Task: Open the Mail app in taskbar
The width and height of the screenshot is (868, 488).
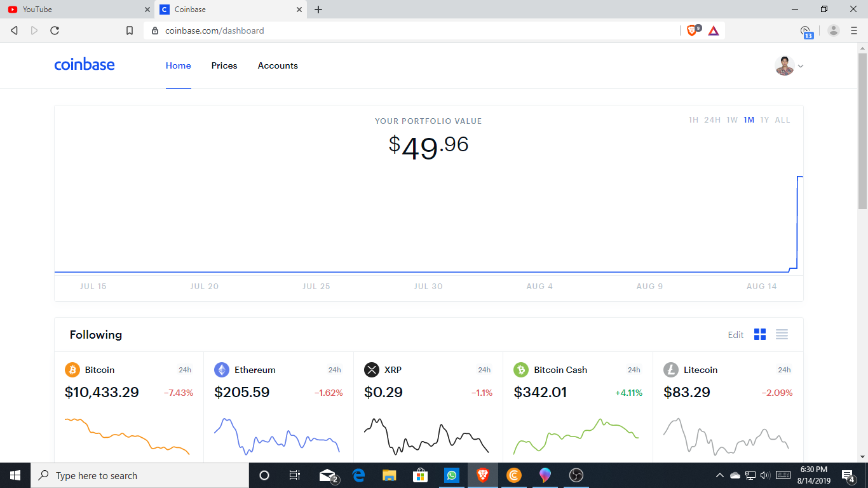Action: 328,475
